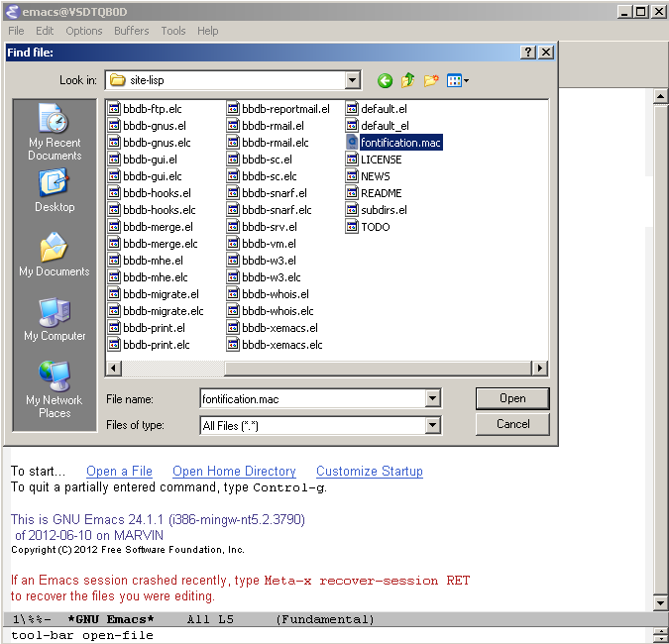The height and width of the screenshot is (644, 669).
Task: Click the NEWS file icon
Action: (352, 176)
